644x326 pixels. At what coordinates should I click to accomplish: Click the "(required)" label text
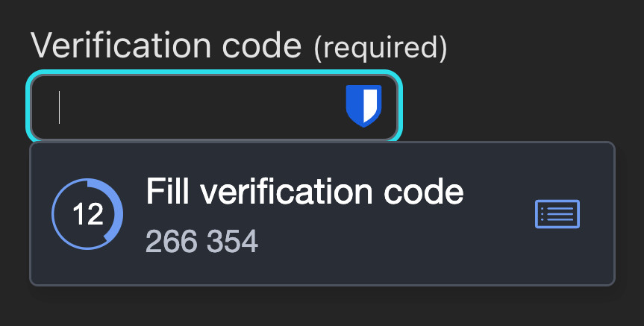click(381, 48)
